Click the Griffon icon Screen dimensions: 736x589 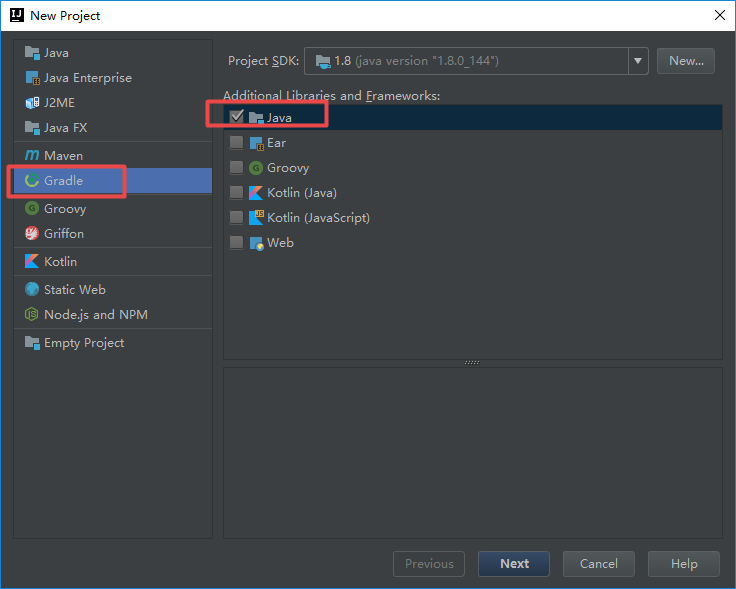pos(32,233)
